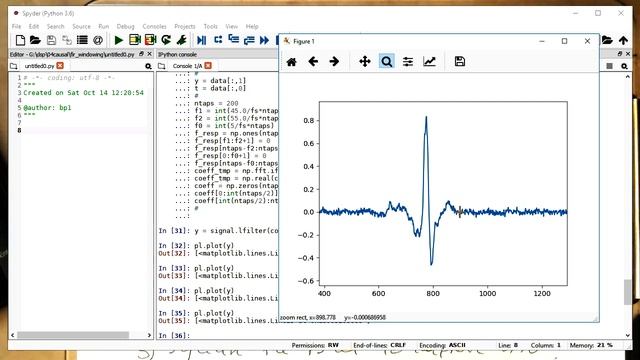Run the current cell icon
Screen dimensions: 640x360
134,40
